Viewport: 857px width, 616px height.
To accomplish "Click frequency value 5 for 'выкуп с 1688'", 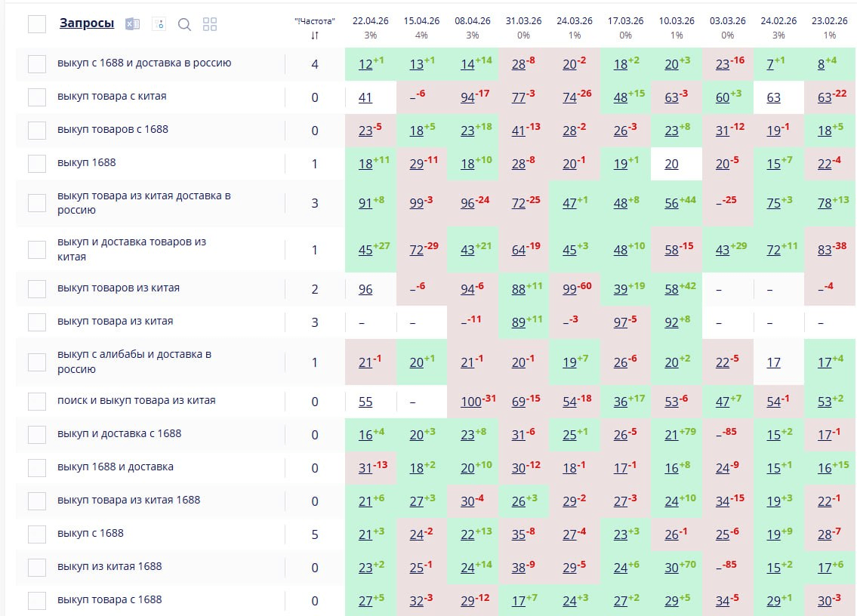I will point(315,534).
